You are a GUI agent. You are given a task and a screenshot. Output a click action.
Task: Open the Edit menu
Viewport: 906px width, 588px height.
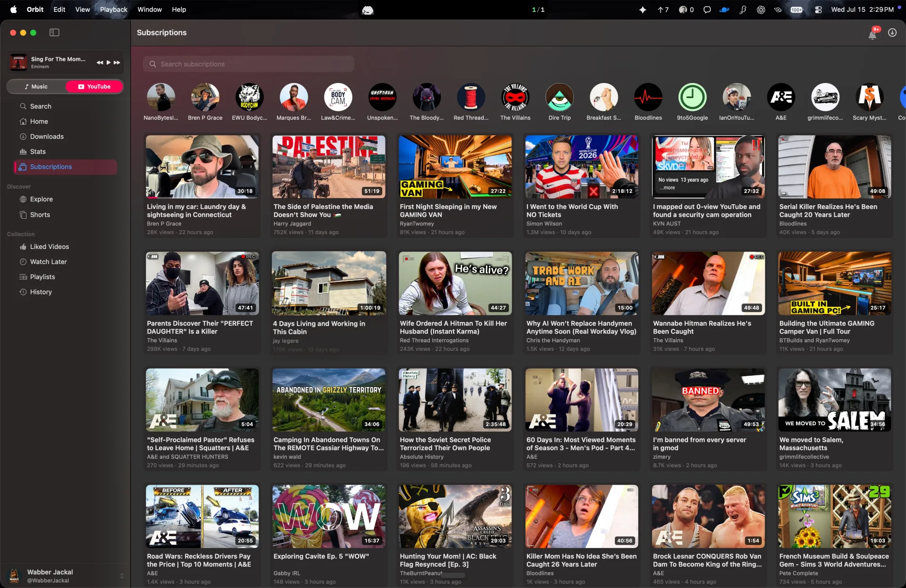59,9
